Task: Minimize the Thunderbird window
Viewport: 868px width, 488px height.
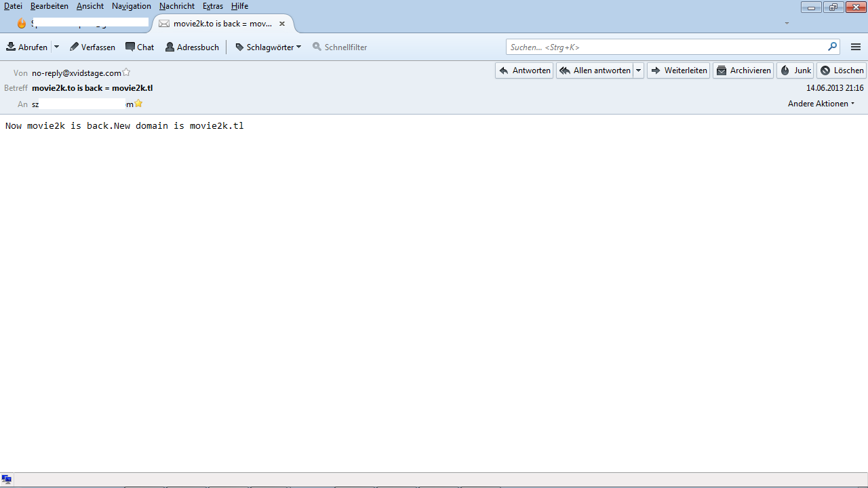Action: pos(811,7)
